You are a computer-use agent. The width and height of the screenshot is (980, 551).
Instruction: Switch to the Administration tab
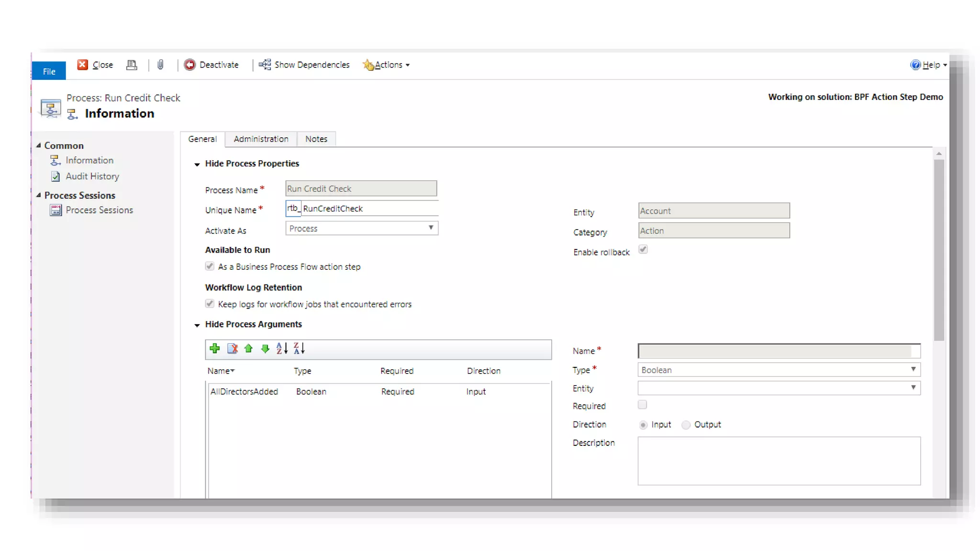[261, 139]
